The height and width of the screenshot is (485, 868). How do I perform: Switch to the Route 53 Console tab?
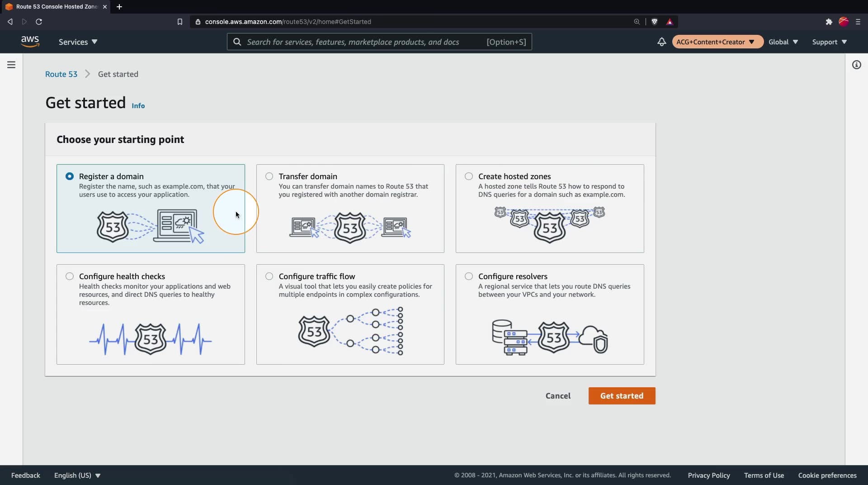[55, 7]
